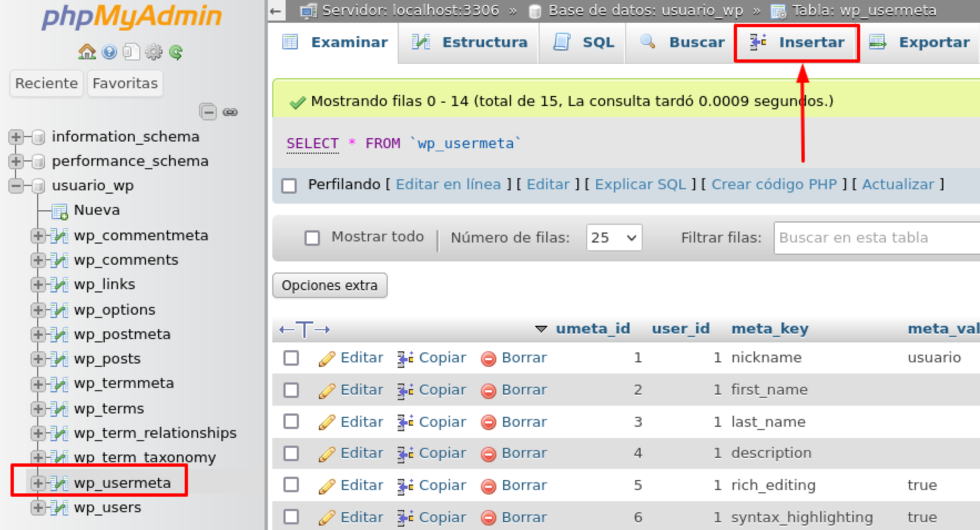Image resolution: width=980 pixels, height=530 pixels.
Task: Click sort triangle icon next to umeta_id
Action: [541, 329]
